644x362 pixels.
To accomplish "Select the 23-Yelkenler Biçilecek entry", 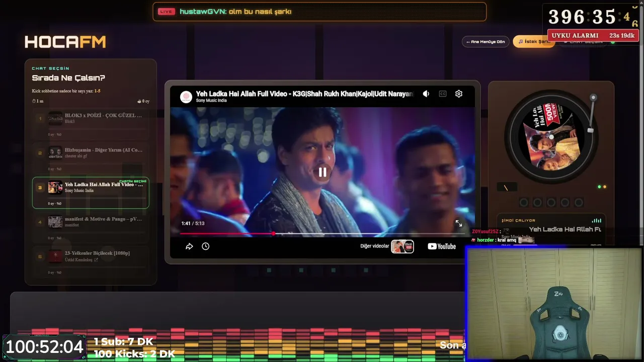I will [91, 261].
